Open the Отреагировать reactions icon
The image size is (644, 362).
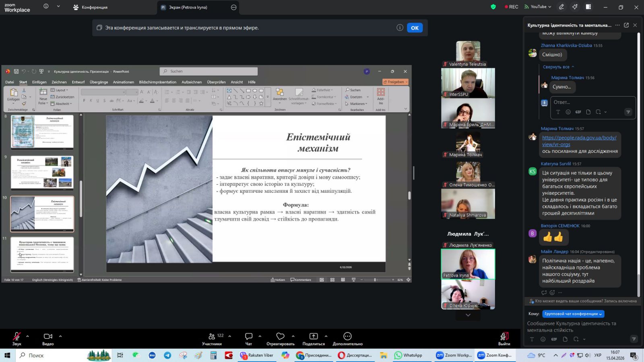point(280,337)
